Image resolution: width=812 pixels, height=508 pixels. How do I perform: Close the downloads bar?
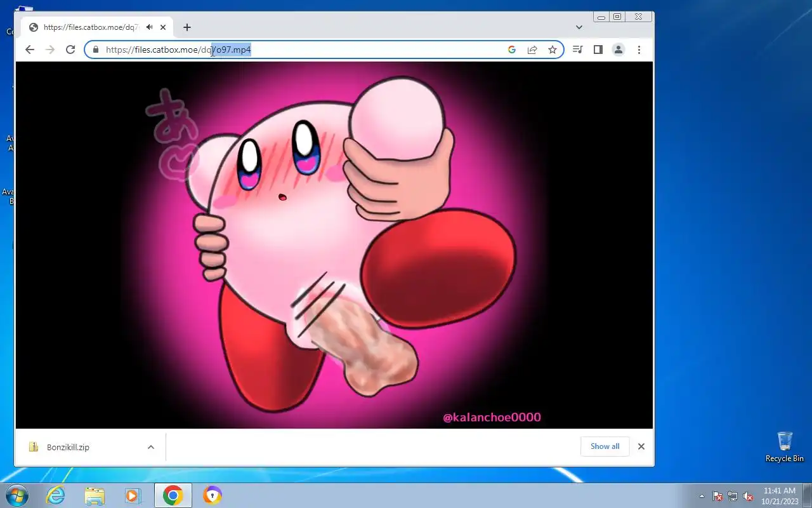[x=641, y=446]
